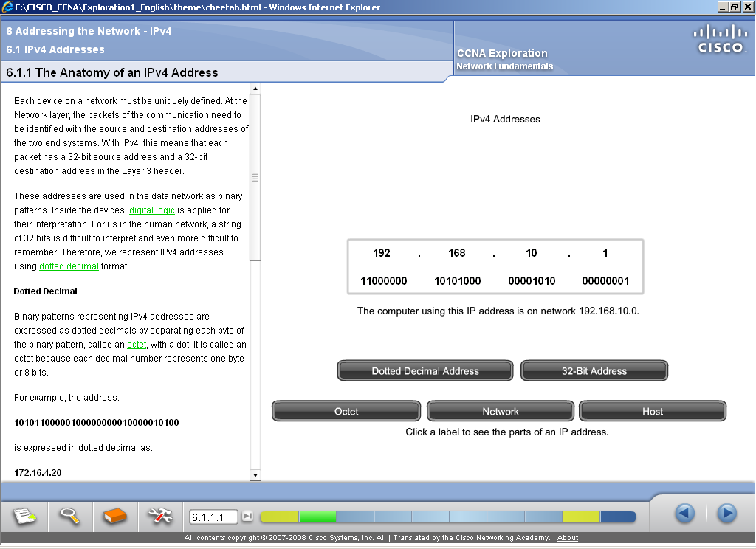
Task: Go to previous page with back arrow
Action: coord(684,514)
